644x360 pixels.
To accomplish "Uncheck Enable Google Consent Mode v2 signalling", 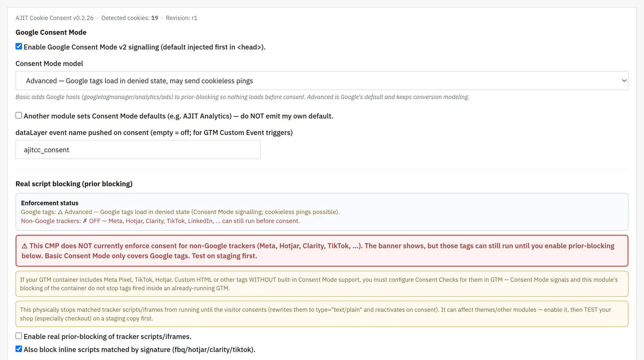I will pos(19,46).
